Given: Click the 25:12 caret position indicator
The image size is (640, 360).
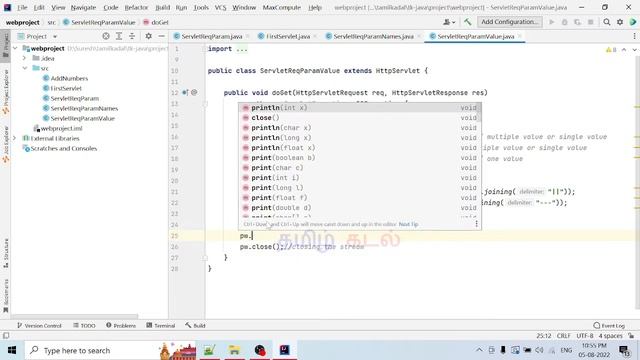Looking at the screenshot, I should tap(543, 336).
